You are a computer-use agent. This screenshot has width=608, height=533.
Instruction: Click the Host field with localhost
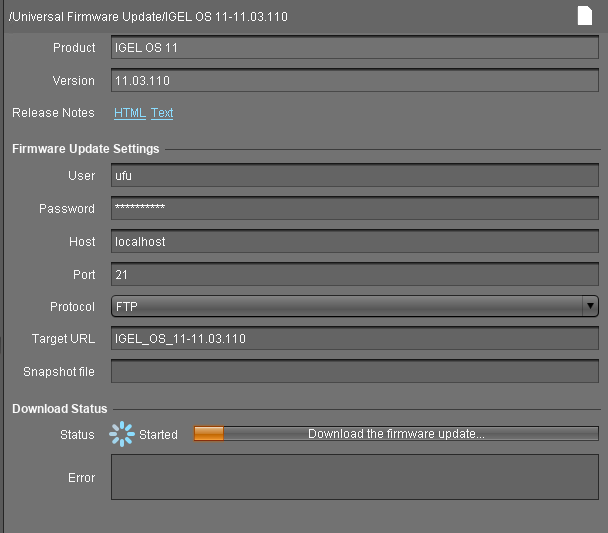tap(354, 242)
